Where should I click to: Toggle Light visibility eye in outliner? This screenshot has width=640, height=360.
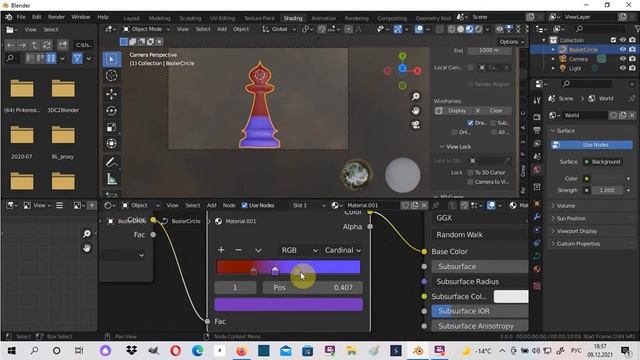[x=622, y=68]
